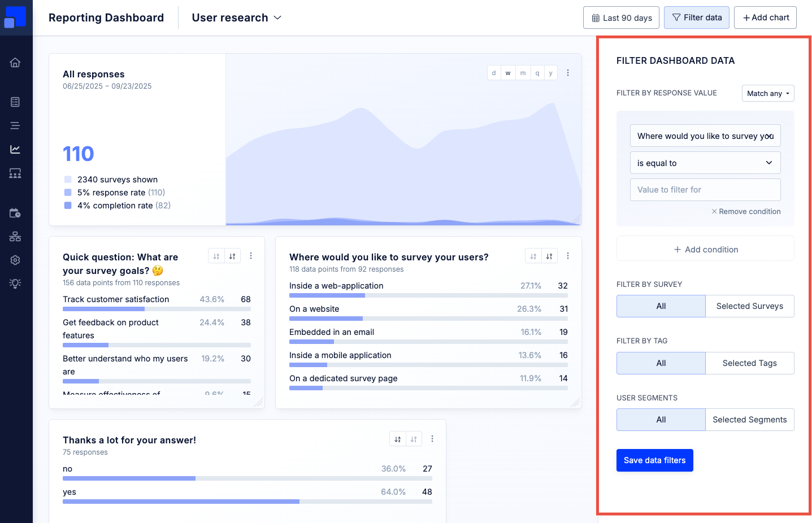Expand the 'is equal to' operator dropdown
812x523 pixels.
click(x=705, y=163)
